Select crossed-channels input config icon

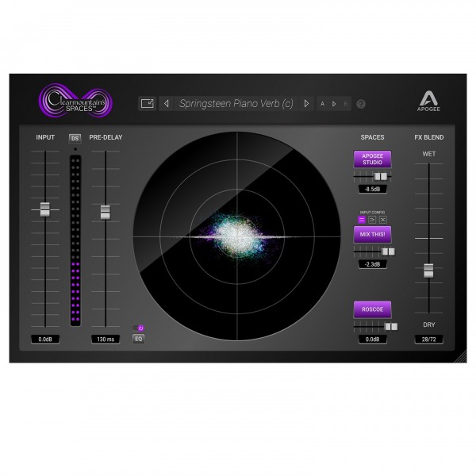tap(383, 220)
